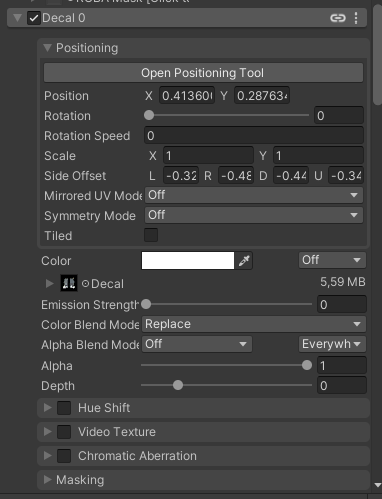The image size is (382, 499).
Task: Expand the Decal texture properties arrow
Action: click(x=49, y=284)
